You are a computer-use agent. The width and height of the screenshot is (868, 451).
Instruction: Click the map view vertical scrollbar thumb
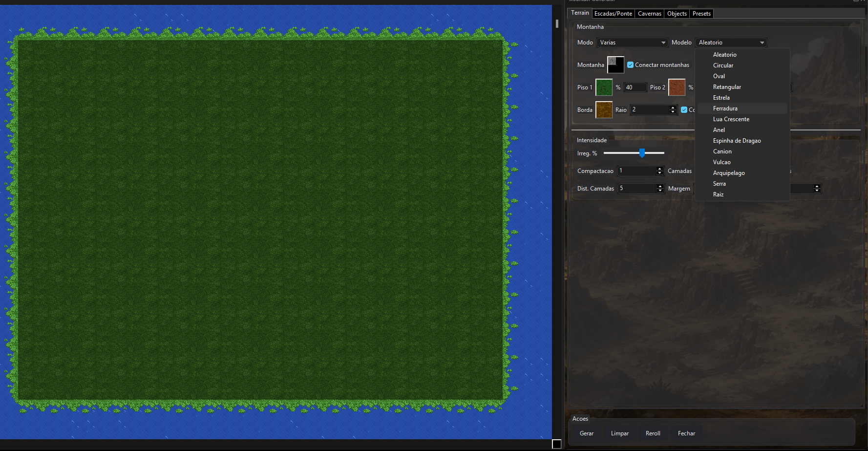tap(557, 23)
